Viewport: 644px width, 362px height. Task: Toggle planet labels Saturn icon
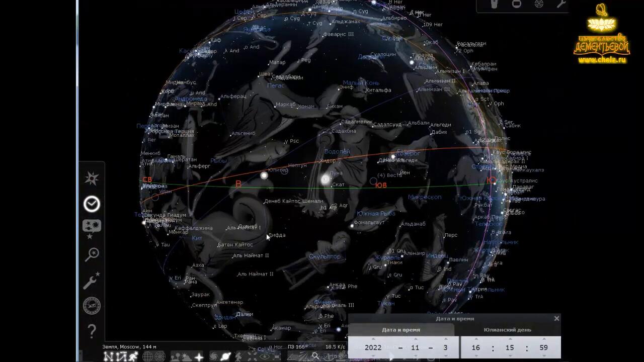pos(226,356)
